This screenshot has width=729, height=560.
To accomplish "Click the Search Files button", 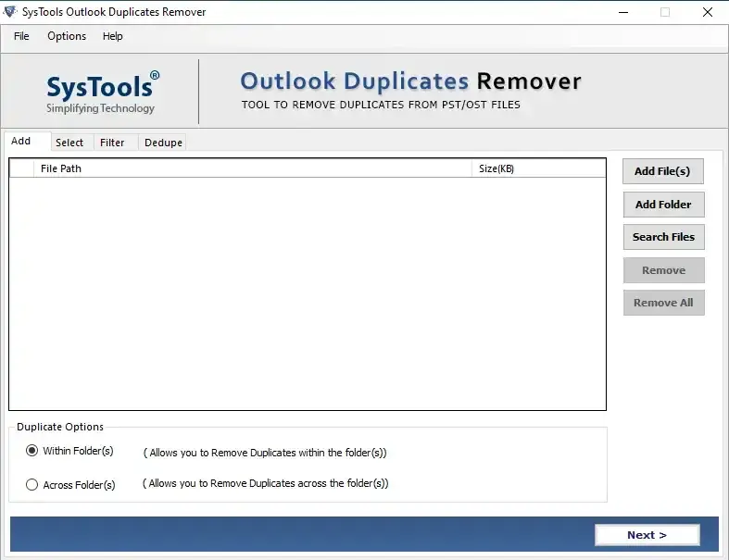I will point(663,237).
